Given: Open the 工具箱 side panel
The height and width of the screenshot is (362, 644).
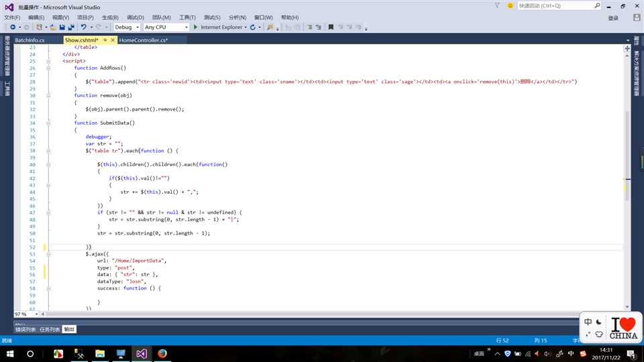Looking at the screenshot, I should pyautogui.click(x=7, y=88).
